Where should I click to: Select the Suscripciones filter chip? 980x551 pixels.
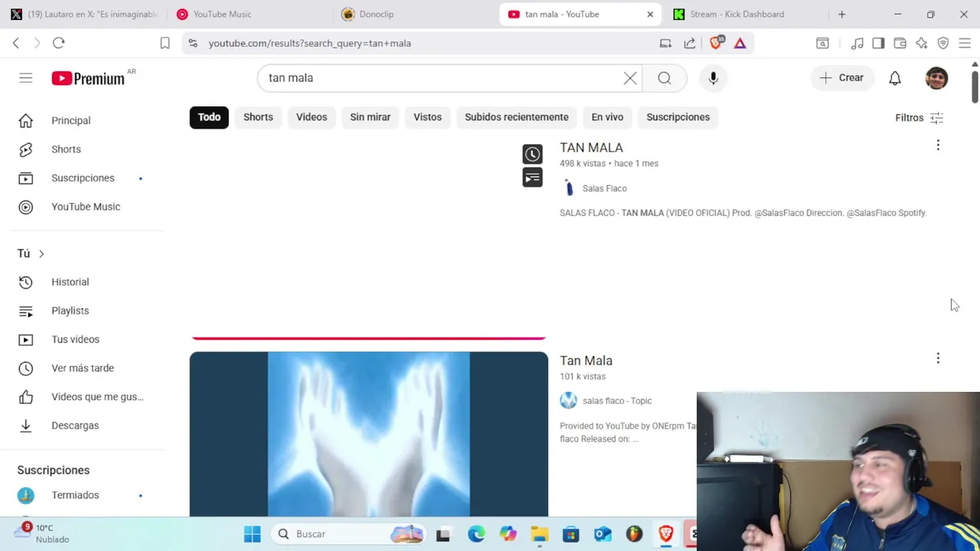pos(678,117)
